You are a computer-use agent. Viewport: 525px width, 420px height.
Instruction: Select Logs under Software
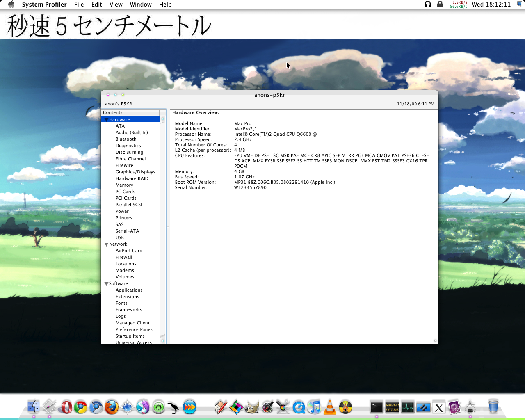pyautogui.click(x=121, y=316)
